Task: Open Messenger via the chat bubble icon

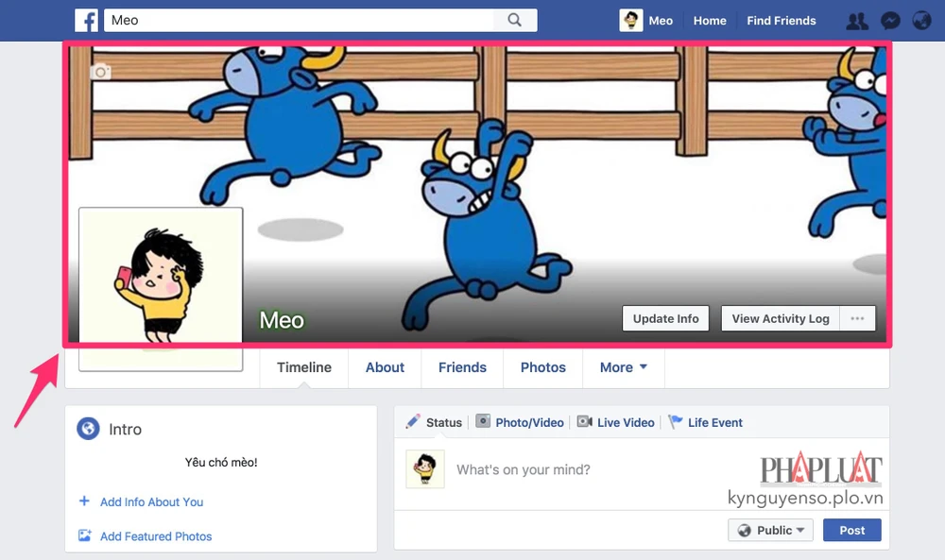Action: click(889, 20)
